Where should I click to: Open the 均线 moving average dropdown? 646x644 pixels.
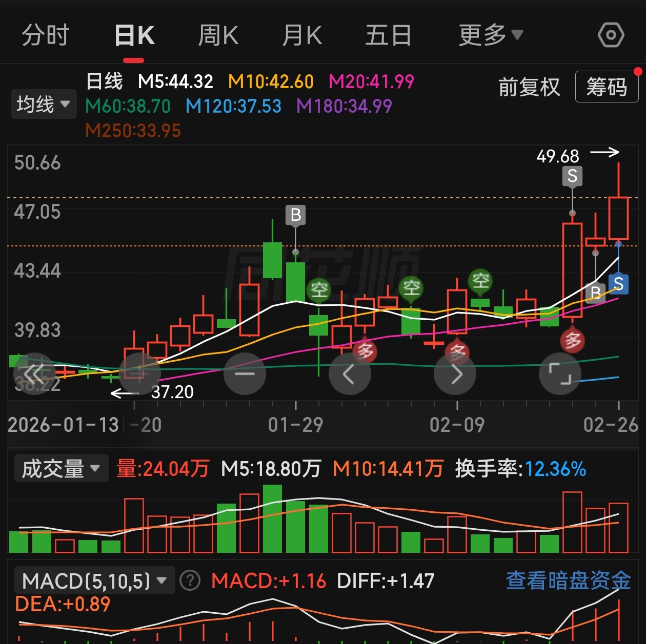point(44,104)
